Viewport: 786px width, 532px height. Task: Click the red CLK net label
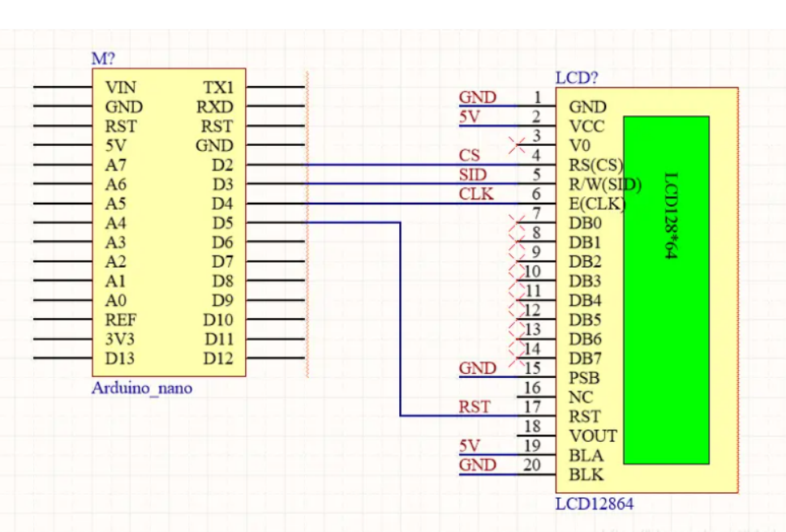point(476,194)
